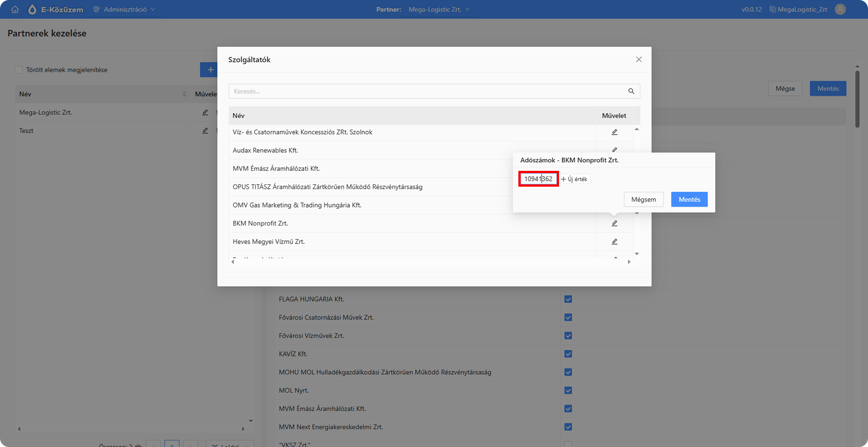
Task: Select Mega-Logistic Zrt. in partner list
Action: [x=45, y=113]
